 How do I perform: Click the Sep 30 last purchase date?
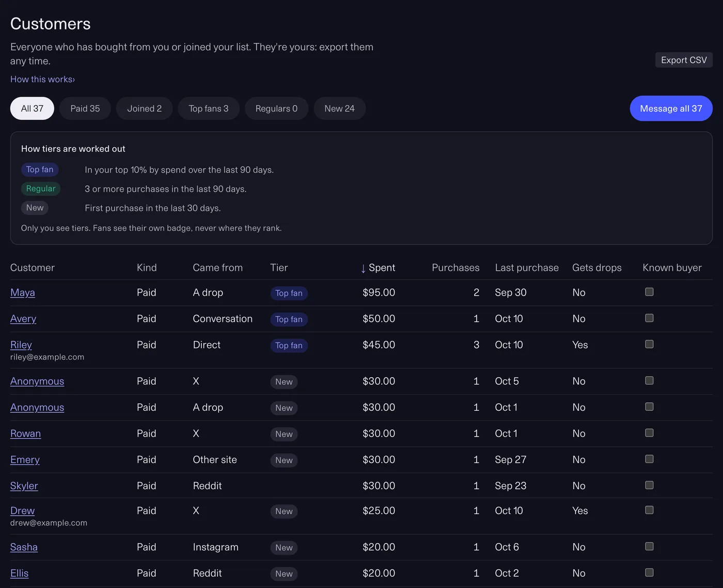(x=511, y=292)
